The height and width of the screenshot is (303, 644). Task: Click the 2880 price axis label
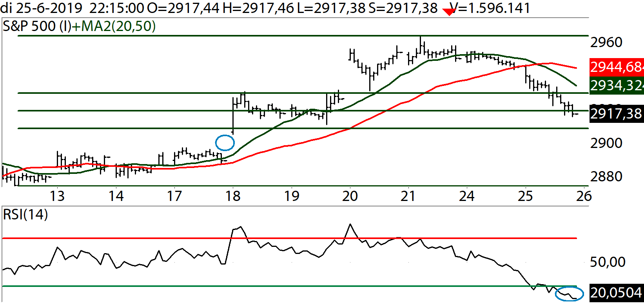(x=606, y=176)
